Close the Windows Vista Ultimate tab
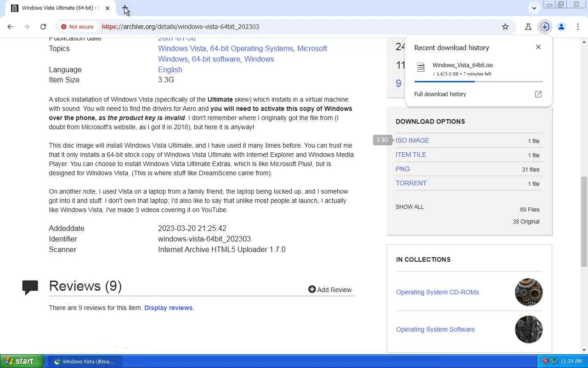The height and width of the screenshot is (368, 588). click(x=107, y=8)
